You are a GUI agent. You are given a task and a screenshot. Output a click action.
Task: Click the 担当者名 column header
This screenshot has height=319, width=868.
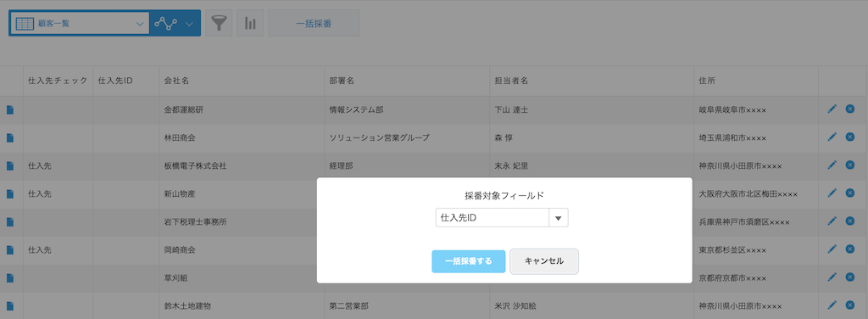coord(511,81)
